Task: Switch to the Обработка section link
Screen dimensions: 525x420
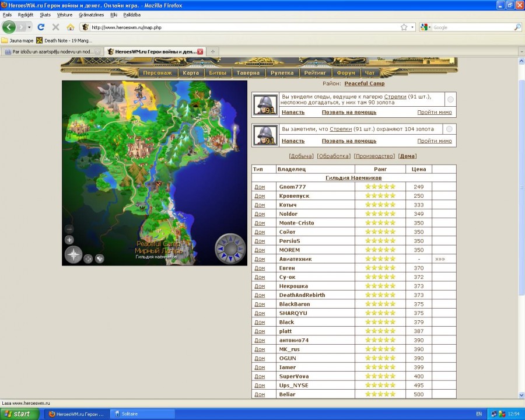Action: click(334, 156)
